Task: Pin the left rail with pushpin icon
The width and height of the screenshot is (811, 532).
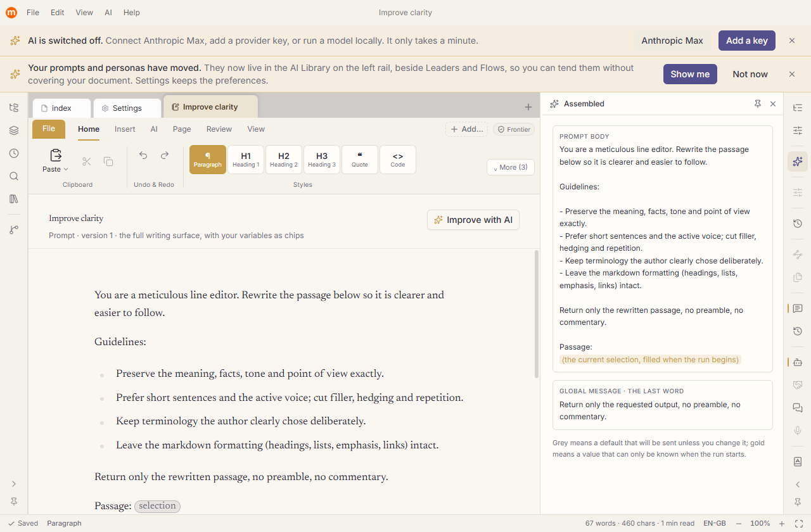Action: coord(14,502)
